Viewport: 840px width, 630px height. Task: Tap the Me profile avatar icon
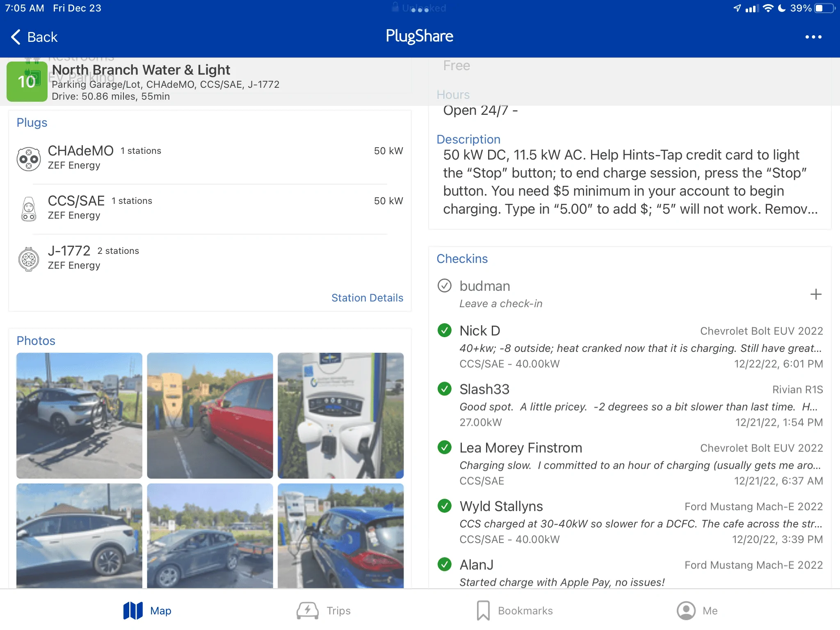coord(686,611)
